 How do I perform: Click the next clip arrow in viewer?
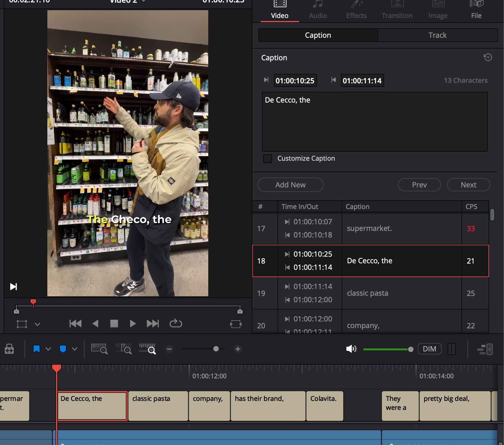pos(13,287)
